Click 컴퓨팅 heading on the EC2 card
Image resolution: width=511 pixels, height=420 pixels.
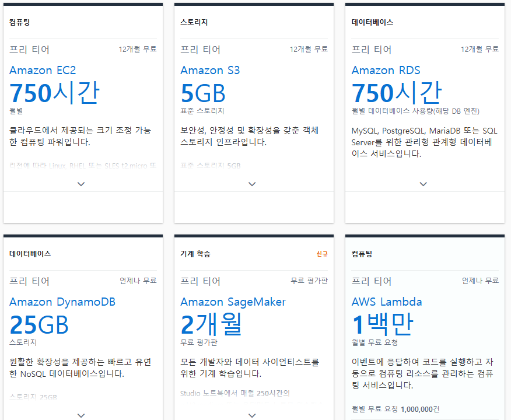point(20,22)
